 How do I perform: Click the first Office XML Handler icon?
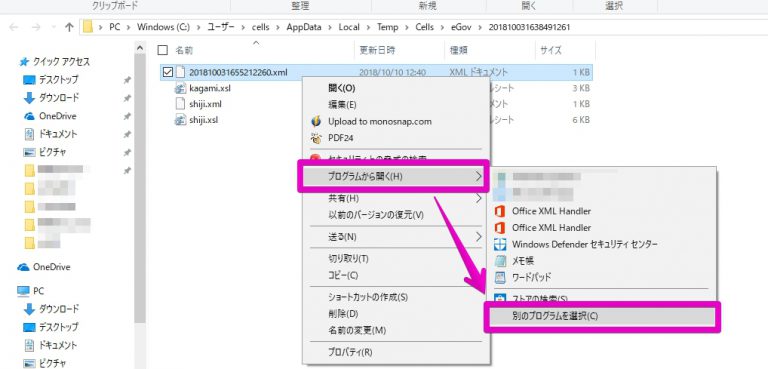click(500, 211)
